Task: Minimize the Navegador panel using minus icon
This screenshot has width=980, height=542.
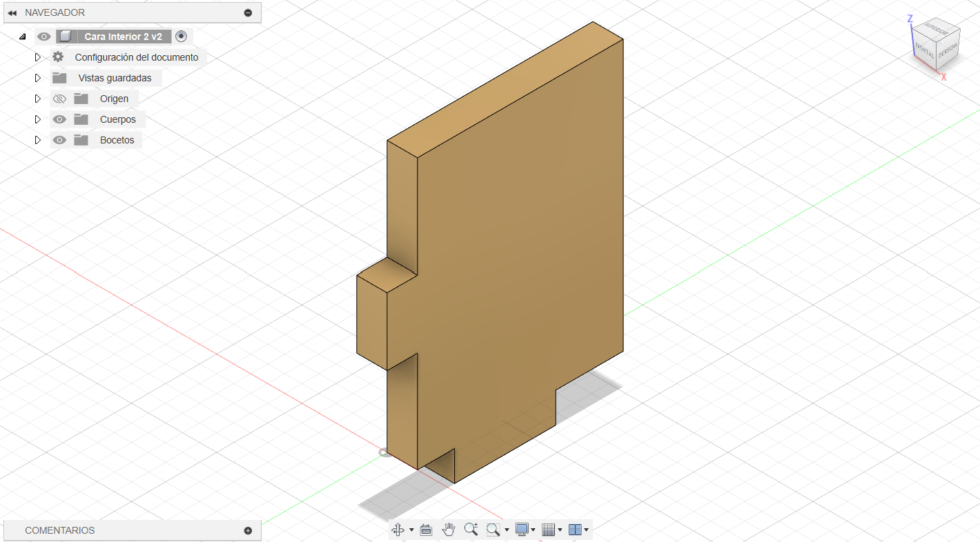Action: (x=248, y=13)
